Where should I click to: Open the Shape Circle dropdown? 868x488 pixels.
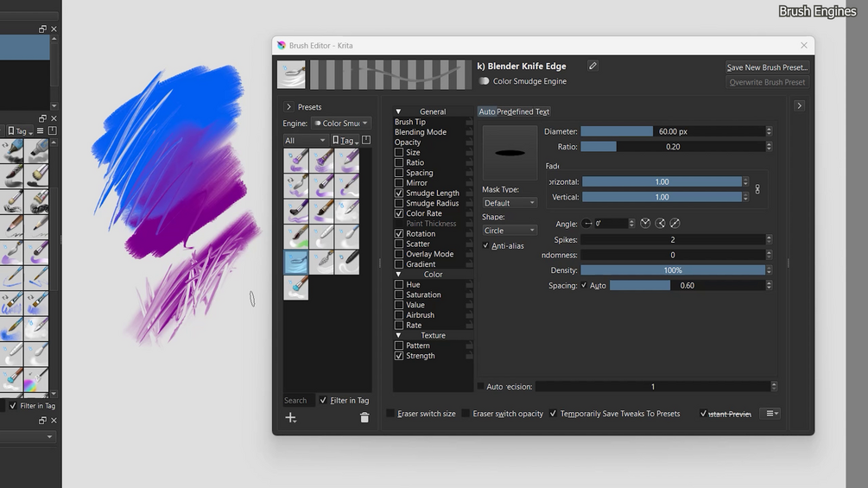pos(510,231)
